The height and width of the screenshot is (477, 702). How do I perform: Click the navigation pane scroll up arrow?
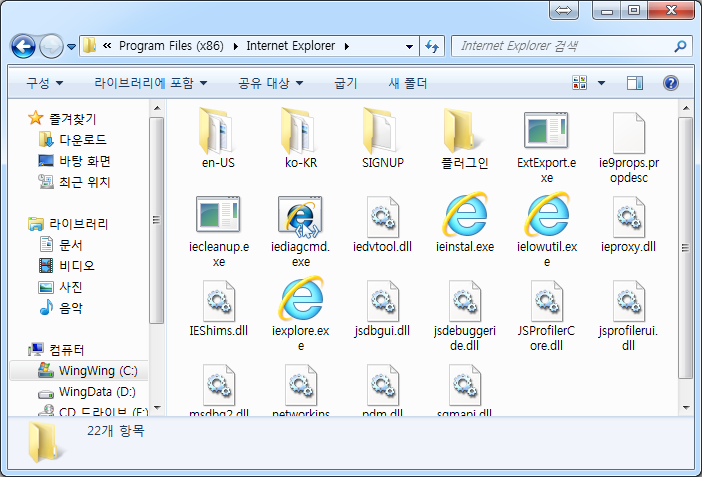(157, 108)
